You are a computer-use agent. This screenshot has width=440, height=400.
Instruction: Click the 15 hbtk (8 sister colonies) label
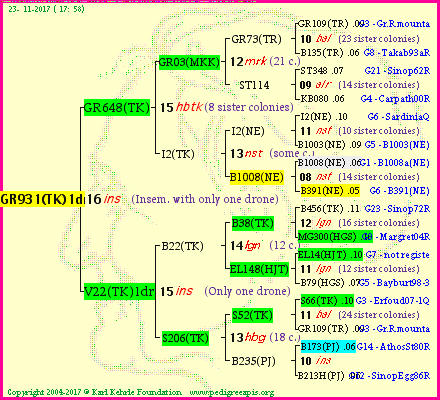(x=227, y=107)
